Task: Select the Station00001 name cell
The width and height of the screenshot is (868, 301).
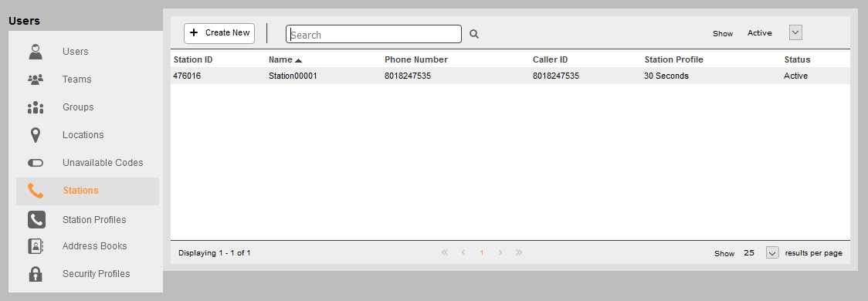Action: tap(293, 76)
